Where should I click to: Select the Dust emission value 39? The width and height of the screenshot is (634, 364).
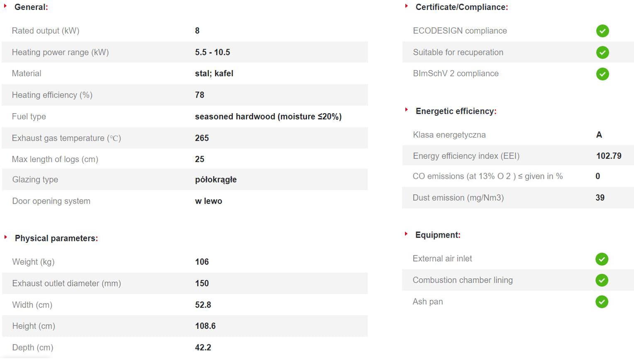(600, 198)
